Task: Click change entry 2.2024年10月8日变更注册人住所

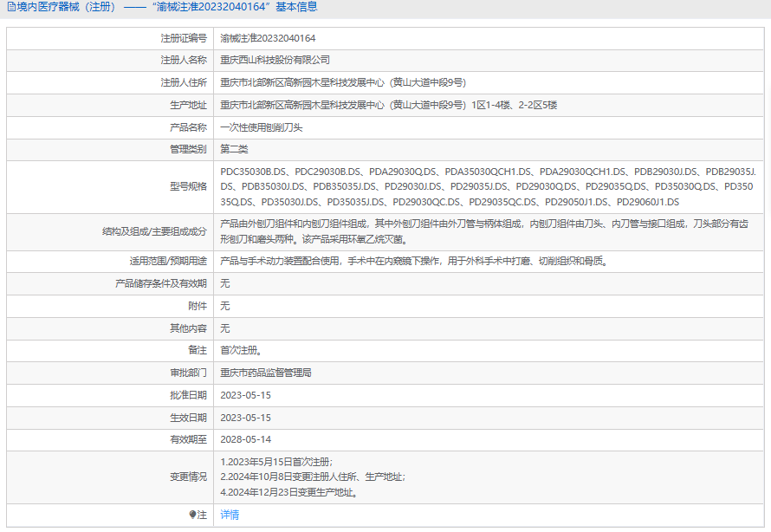Action: coord(313,477)
